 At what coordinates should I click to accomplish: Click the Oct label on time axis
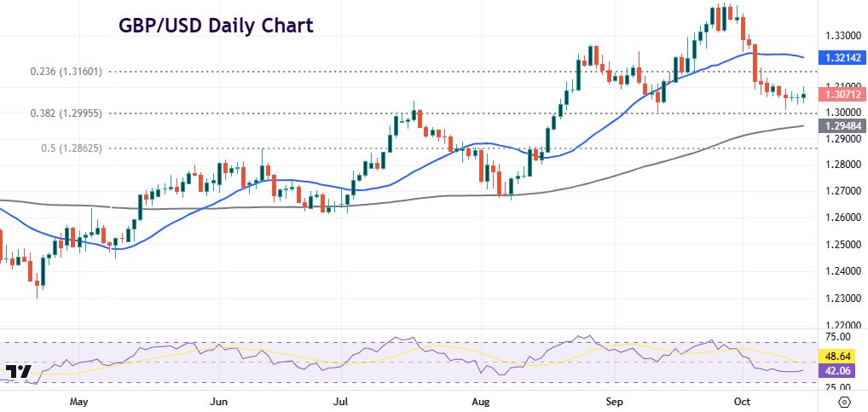[741, 400]
